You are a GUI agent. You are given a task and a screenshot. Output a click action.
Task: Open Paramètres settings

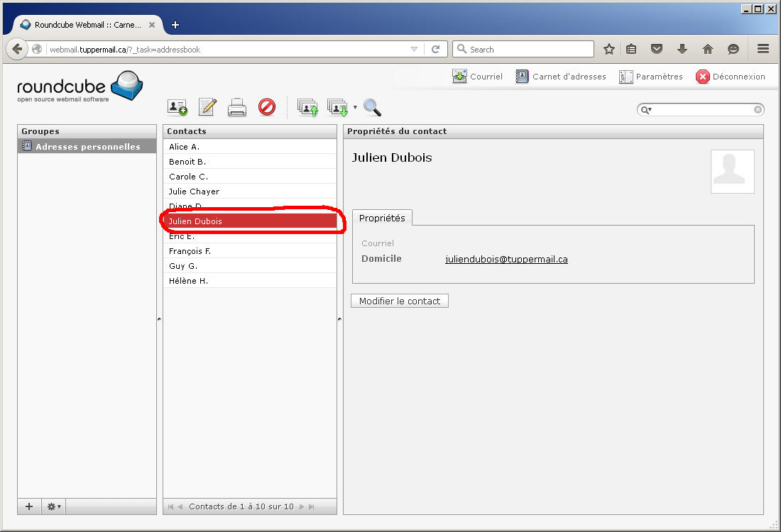click(650, 77)
